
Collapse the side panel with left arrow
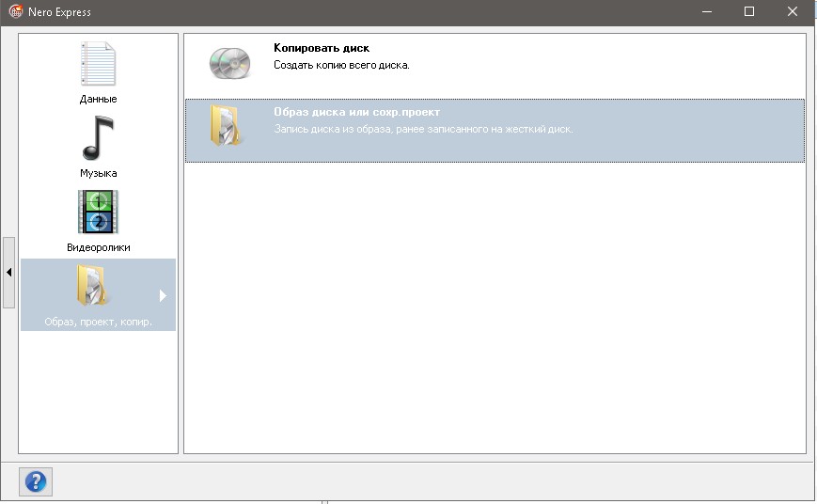(8, 272)
